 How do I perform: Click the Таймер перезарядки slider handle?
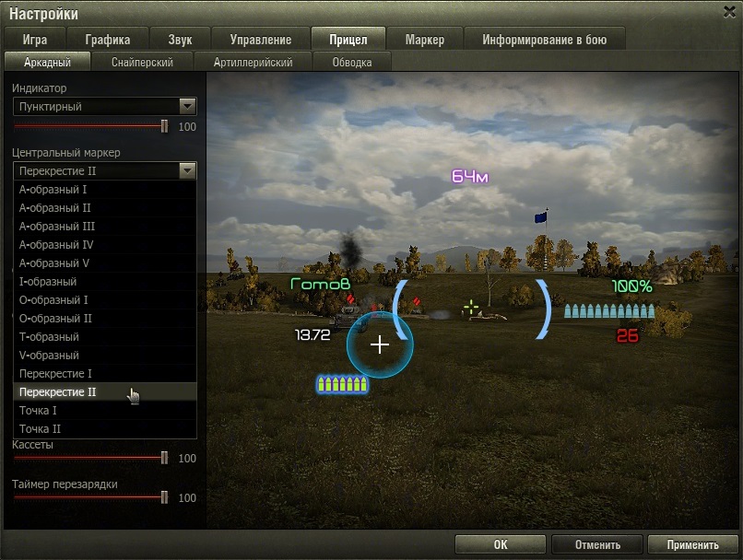click(x=164, y=497)
